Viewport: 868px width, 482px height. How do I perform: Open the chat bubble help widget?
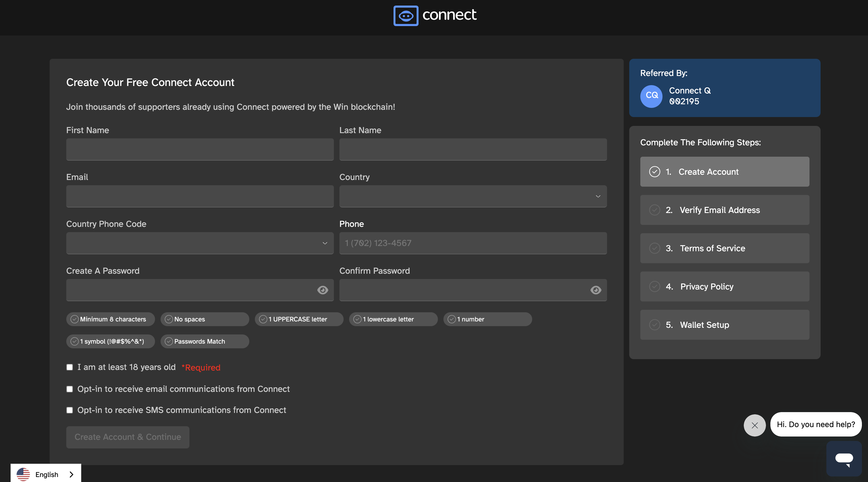(844, 459)
